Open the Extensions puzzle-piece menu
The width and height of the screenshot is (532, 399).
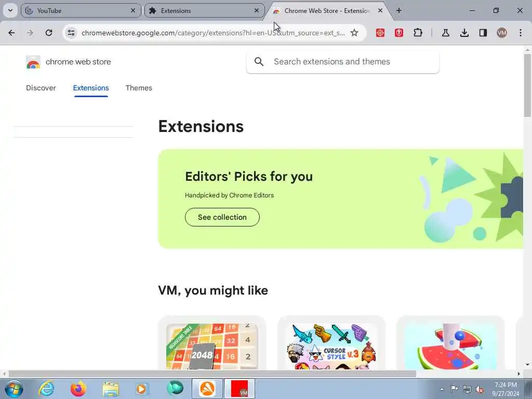(x=418, y=33)
